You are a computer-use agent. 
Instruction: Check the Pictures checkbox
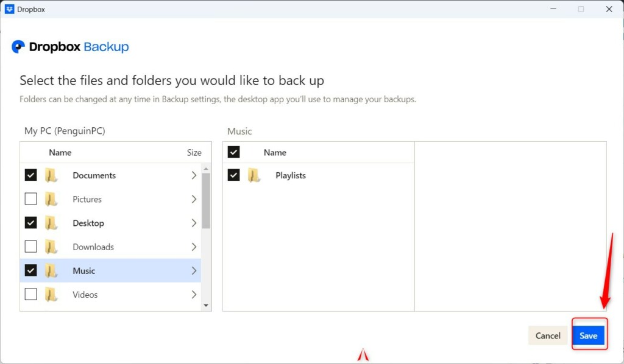tap(30, 198)
